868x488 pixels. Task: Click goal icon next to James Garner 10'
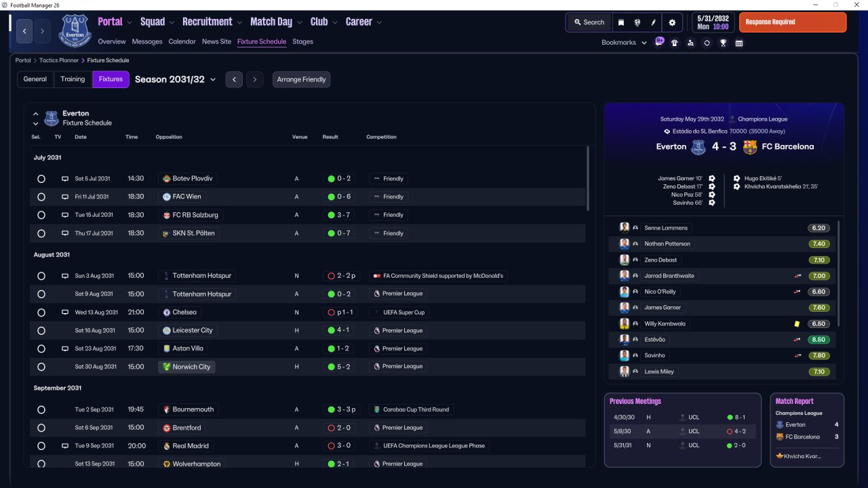(712, 178)
